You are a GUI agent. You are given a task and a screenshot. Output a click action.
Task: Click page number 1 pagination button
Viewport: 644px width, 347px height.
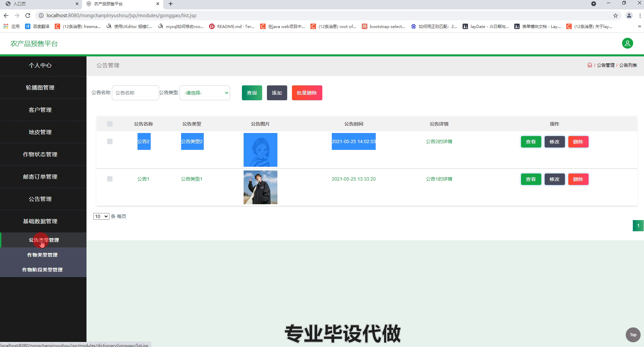pyautogui.click(x=638, y=225)
